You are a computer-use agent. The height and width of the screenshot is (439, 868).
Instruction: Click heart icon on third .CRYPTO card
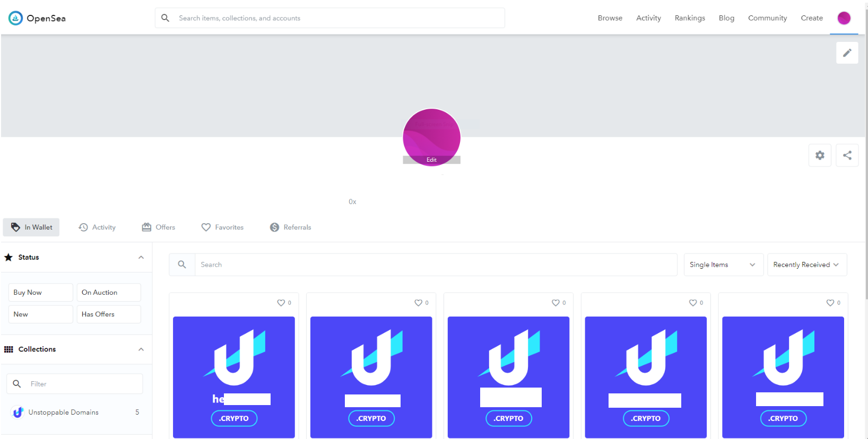555,303
